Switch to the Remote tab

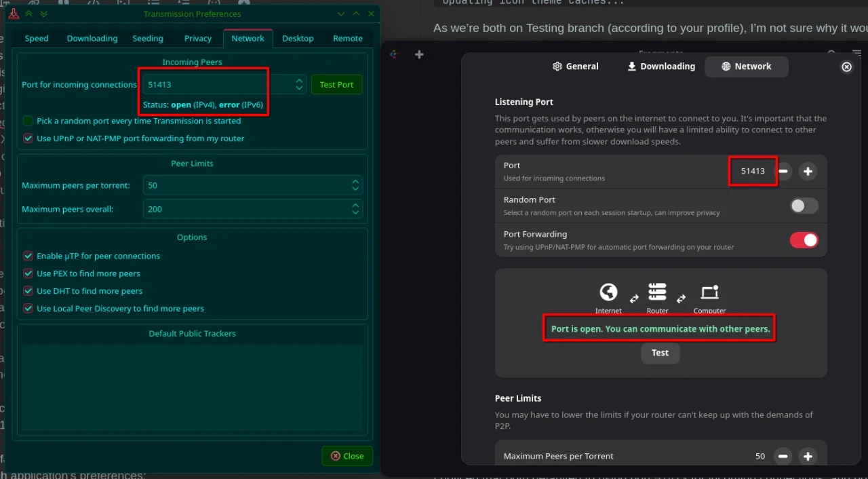pyautogui.click(x=348, y=39)
